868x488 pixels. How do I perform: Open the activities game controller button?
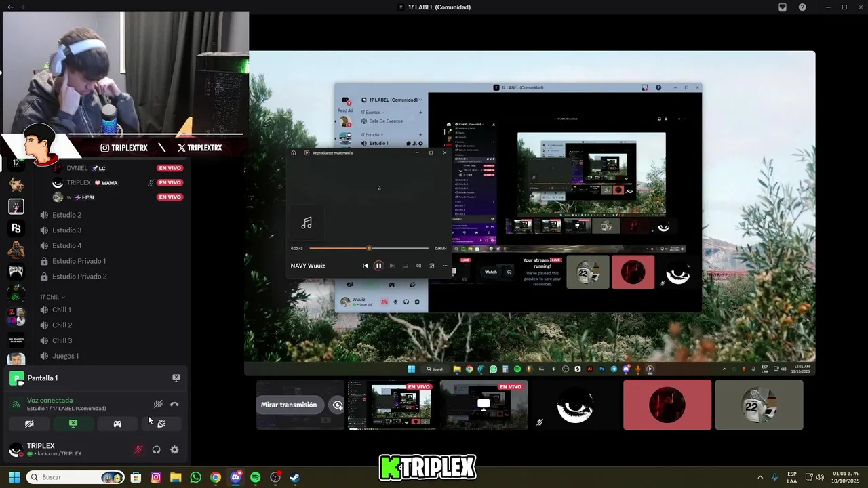click(117, 424)
